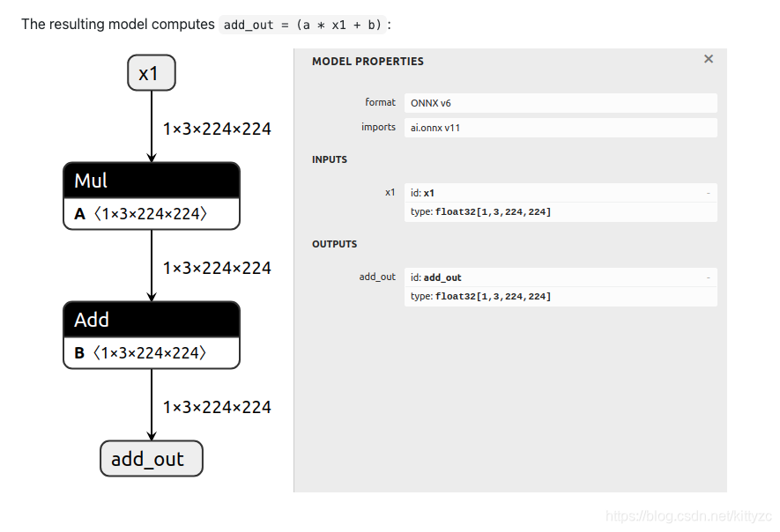Click the MODEL PROPERTIES heading
The height and width of the screenshot is (532, 780).
(x=368, y=61)
